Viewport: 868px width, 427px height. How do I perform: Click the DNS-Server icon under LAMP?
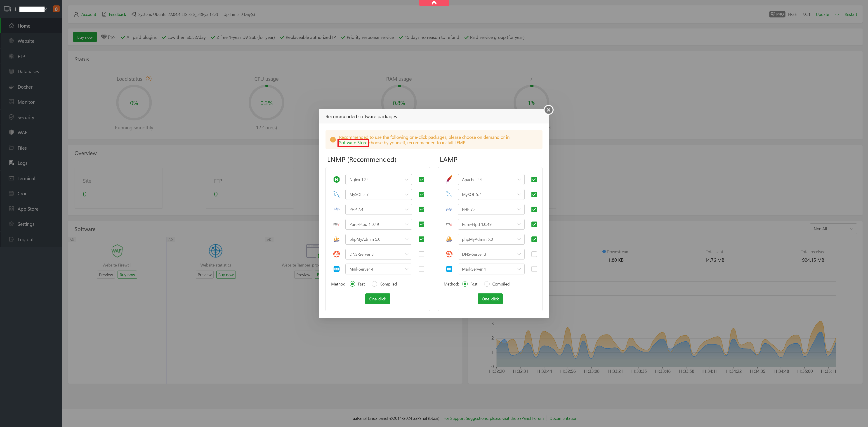coord(449,254)
